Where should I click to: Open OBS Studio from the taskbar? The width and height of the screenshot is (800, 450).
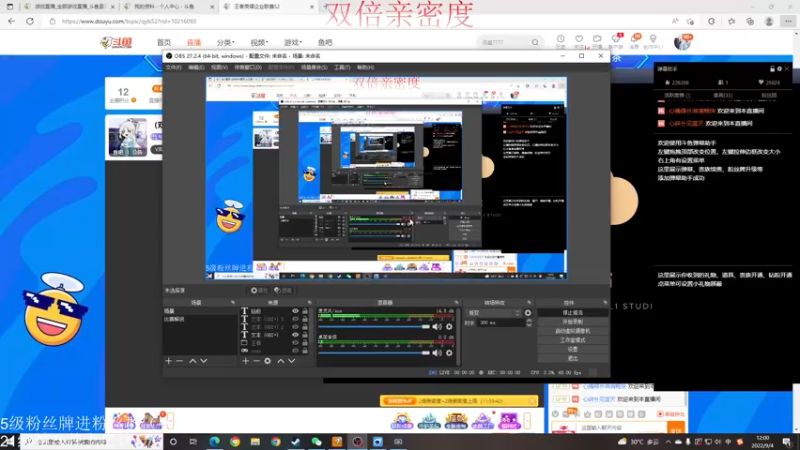(357, 442)
